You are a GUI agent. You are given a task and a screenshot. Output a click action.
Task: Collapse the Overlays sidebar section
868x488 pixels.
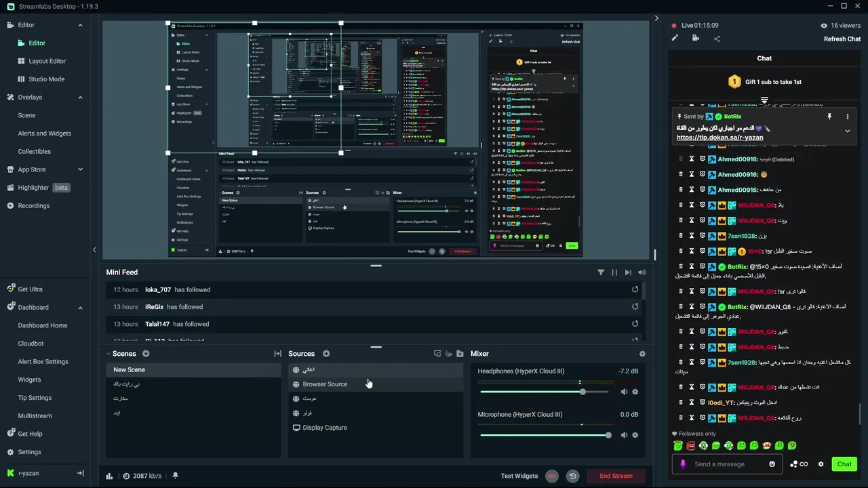[80, 98]
